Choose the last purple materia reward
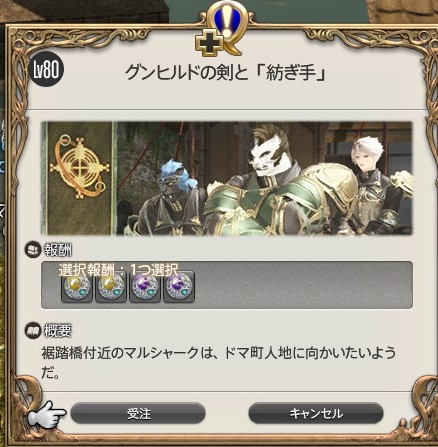 [179, 286]
